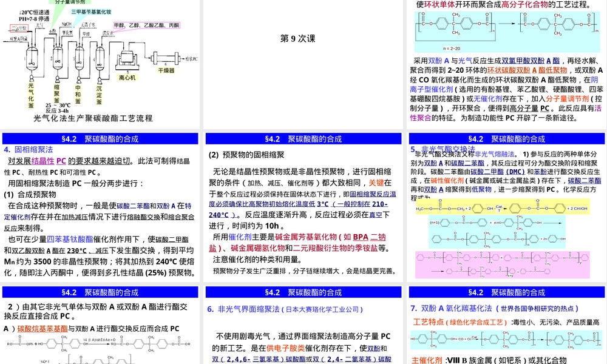
Task: Click the blue section banner above 4. 固相缩聚法
Action: point(100,139)
